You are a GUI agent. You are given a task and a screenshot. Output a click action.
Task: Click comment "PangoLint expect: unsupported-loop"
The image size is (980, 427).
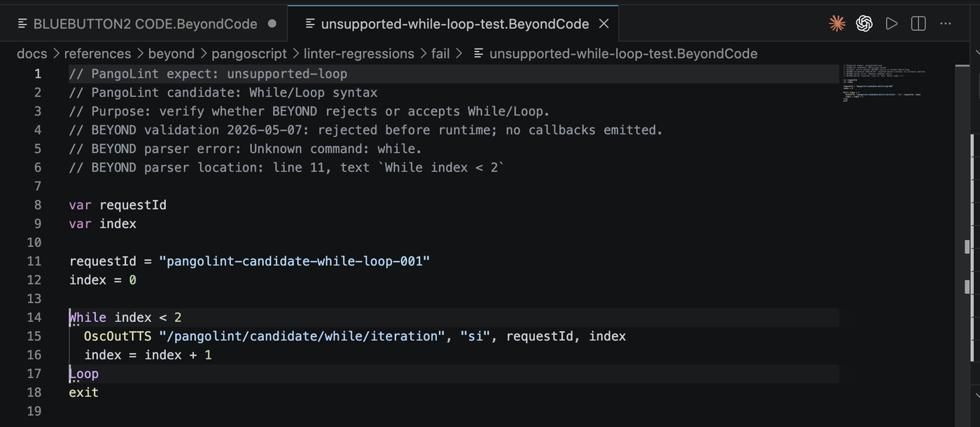click(209, 73)
